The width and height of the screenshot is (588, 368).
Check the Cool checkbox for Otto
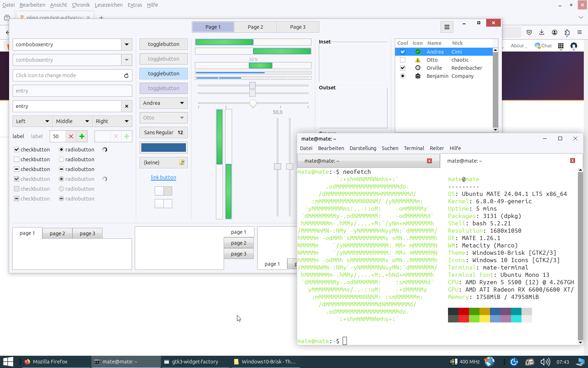click(x=402, y=60)
